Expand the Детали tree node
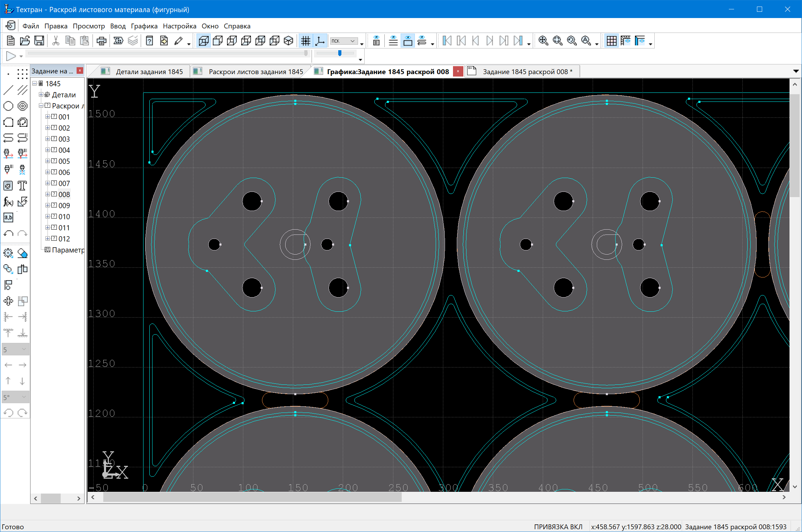The height and width of the screenshot is (532, 802). (41, 95)
